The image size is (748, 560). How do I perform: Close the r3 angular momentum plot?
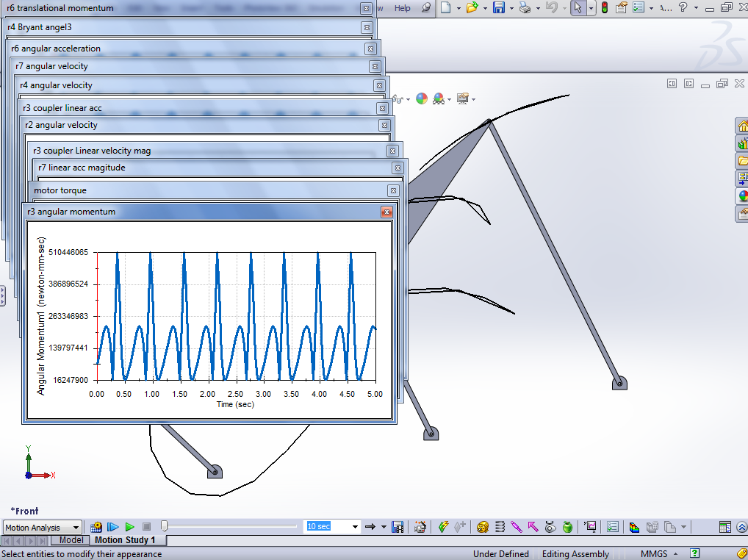click(387, 212)
